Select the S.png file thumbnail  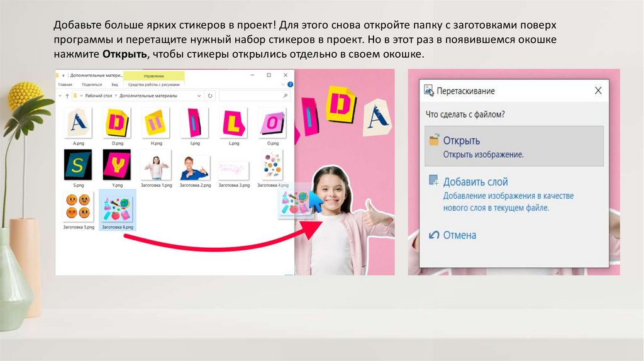pyautogui.click(x=78, y=165)
